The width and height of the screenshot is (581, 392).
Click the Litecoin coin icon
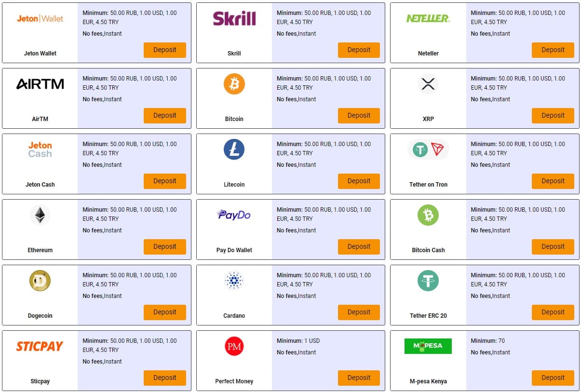point(234,149)
